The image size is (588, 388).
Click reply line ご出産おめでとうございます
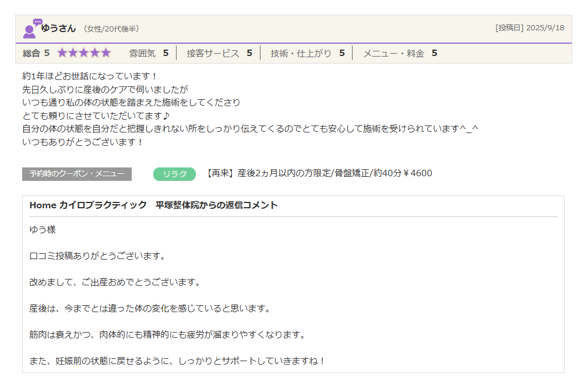(115, 282)
